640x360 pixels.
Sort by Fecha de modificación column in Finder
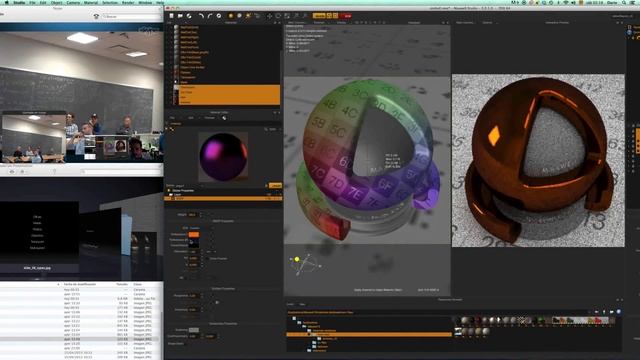tap(80, 284)
